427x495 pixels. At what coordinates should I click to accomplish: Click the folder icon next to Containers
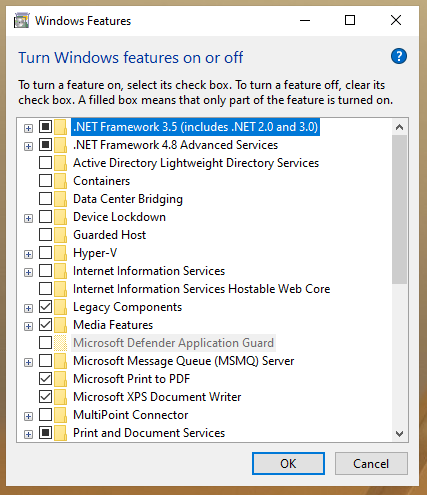[60, 181]
